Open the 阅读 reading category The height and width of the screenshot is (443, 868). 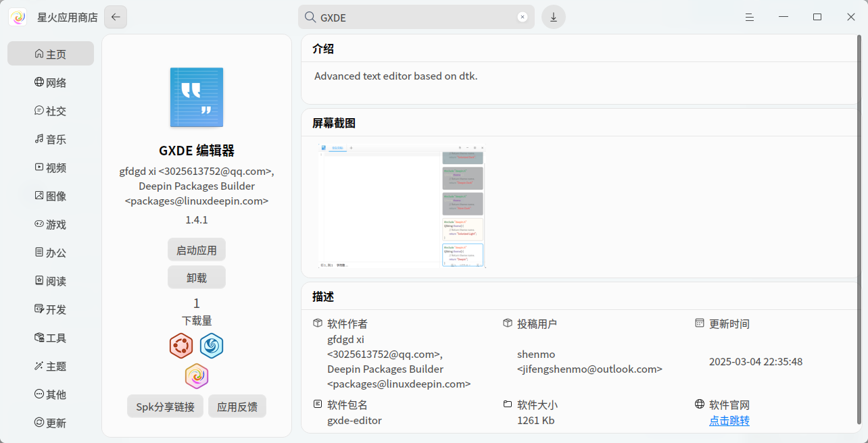51,281
